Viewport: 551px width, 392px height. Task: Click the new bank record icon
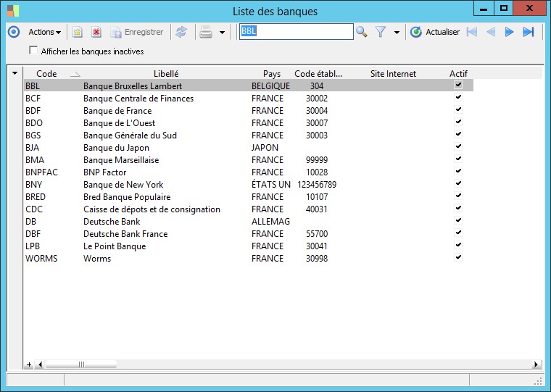coord(77,32)
